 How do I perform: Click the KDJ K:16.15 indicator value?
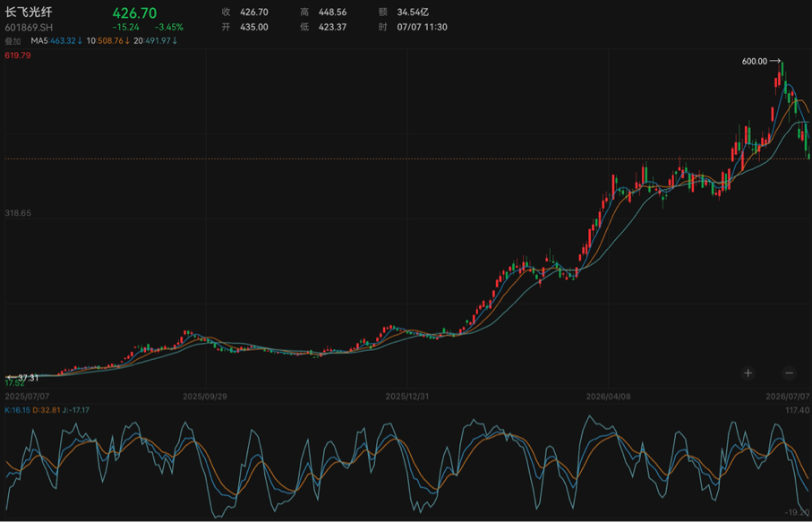click(x=17, y=411)
